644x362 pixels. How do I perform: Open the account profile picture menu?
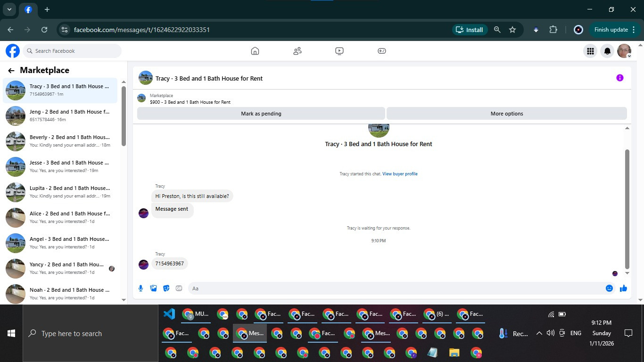tap(624, 51)
